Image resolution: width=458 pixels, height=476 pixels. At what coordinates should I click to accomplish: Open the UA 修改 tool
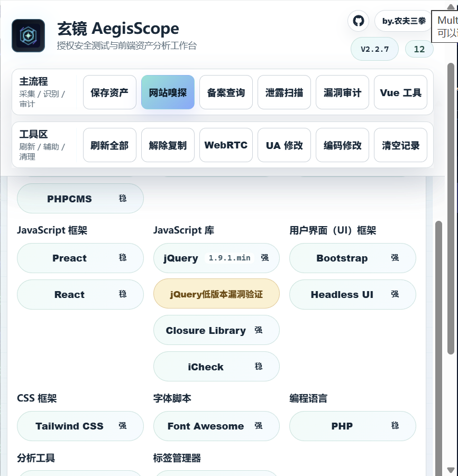coord(284,145)
